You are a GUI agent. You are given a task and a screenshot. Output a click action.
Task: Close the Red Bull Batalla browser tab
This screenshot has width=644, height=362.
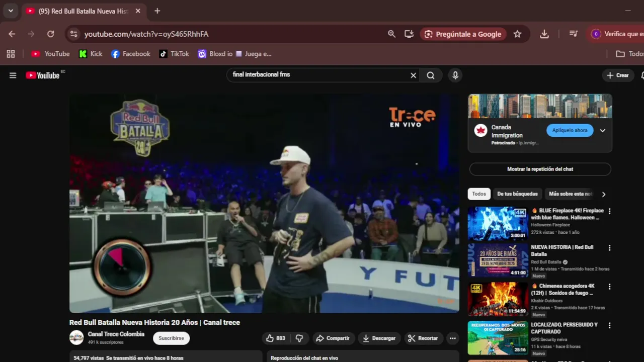click(138, 11)
